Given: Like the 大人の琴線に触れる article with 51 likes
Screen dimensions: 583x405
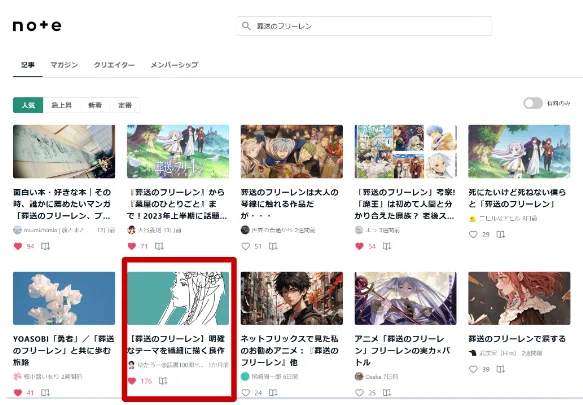Looking at the screenshot, I should pyautogui.click(x=245, y=246).
